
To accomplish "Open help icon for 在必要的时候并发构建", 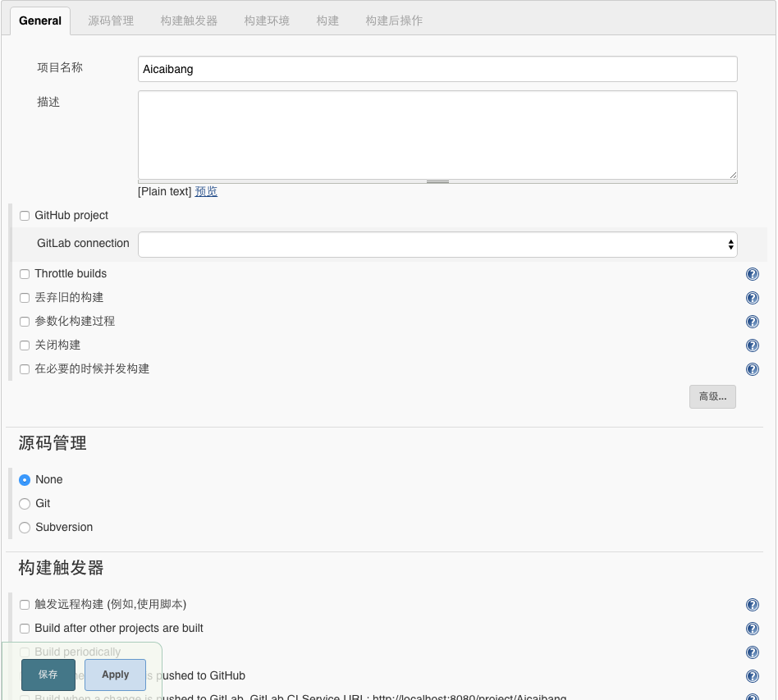I will coord(753,369).
